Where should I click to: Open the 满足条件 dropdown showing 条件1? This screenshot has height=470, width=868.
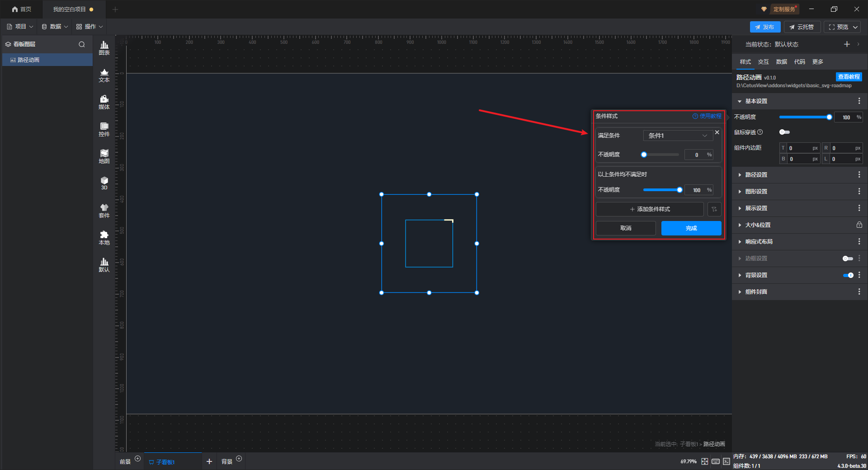[677, 136]
